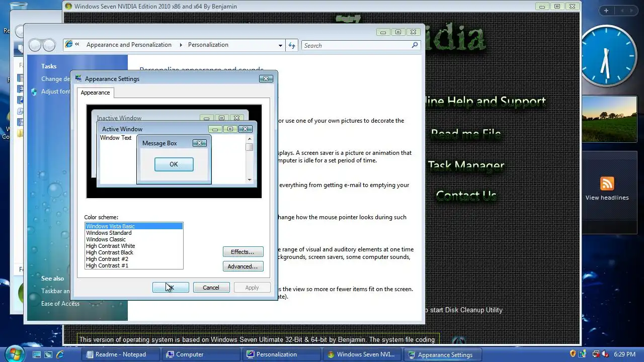The image size is (644, 362).
Task: Select High Contrast White scheme
Action: 134,246
